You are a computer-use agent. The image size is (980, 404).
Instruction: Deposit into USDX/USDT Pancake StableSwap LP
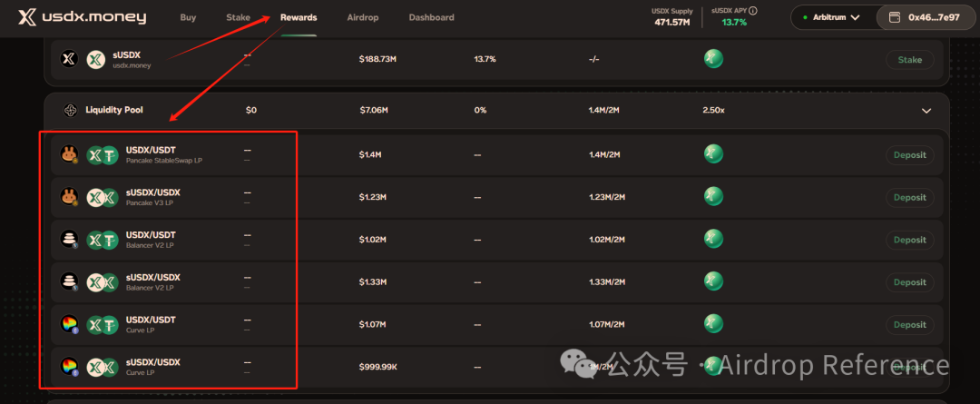pyautogui.click(x=909, y=155)
